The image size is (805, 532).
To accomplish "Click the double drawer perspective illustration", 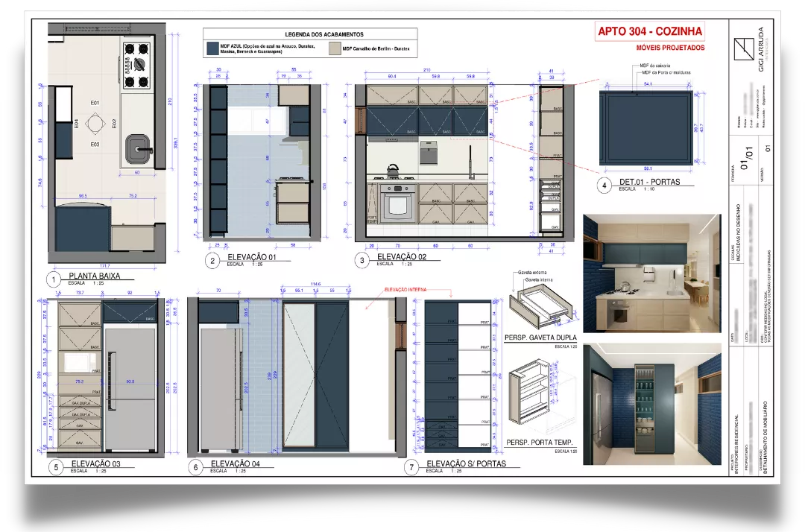I will [x=541, y=307].
